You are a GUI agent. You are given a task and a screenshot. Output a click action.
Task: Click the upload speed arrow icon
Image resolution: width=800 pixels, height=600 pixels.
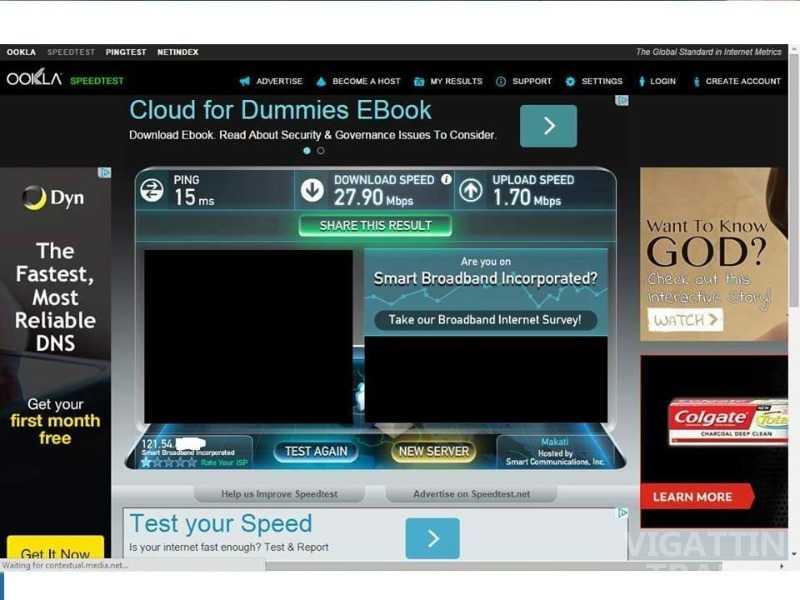(x=470, y=190)
